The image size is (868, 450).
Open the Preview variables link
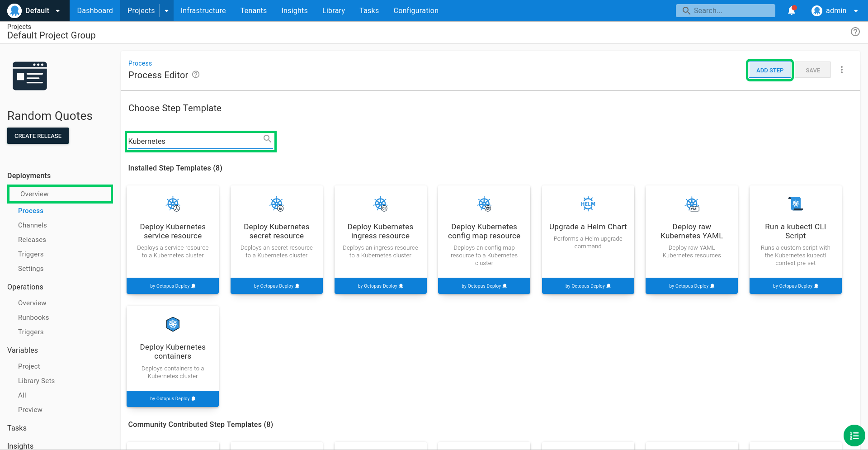(30, 410)
